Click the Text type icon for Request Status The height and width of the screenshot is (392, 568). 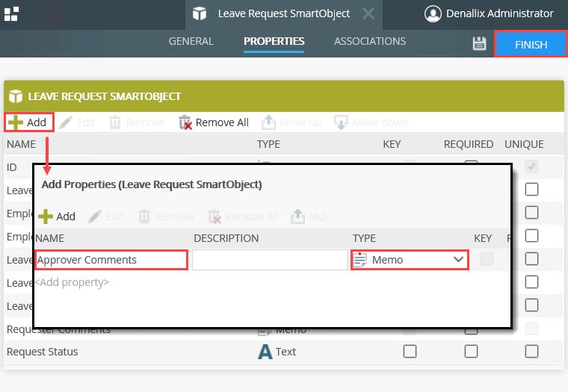point(265,352)
